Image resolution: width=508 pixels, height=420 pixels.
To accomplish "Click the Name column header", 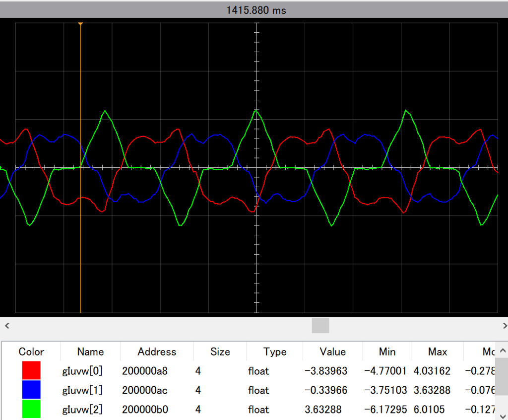I will click(90, 351).
